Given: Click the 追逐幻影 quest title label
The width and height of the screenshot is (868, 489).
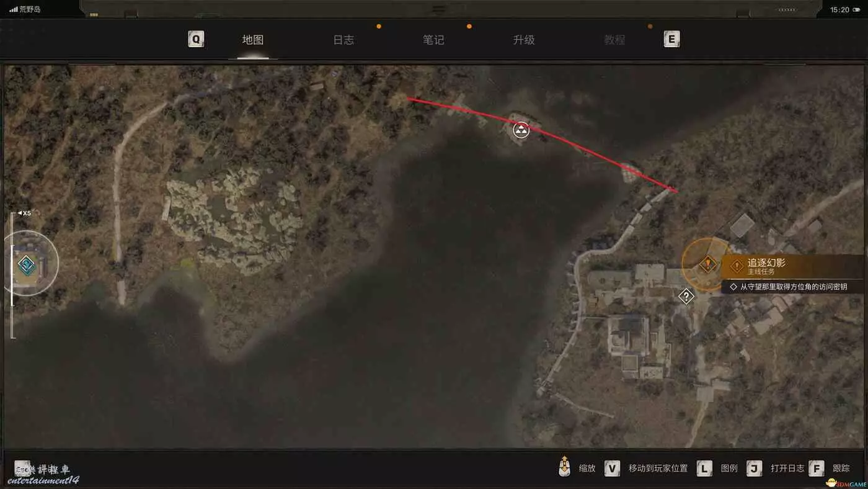Looking at the screenshot, I should point(766,262).
